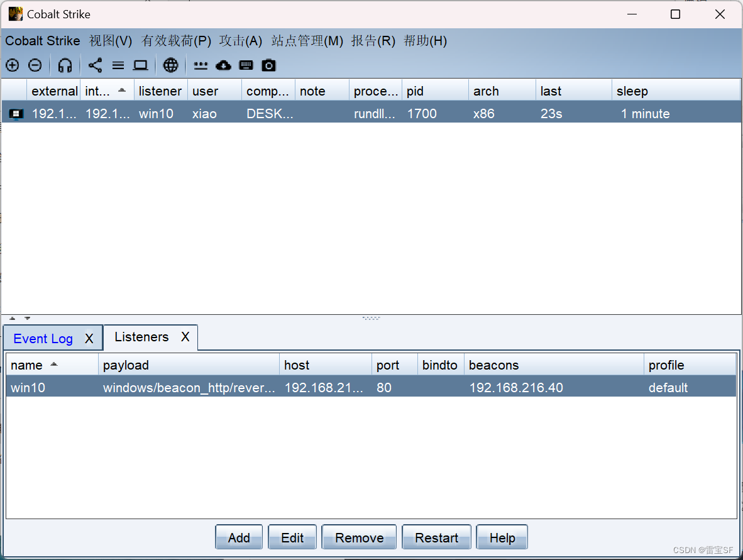Sort listeners by host column

click(326, 365)
